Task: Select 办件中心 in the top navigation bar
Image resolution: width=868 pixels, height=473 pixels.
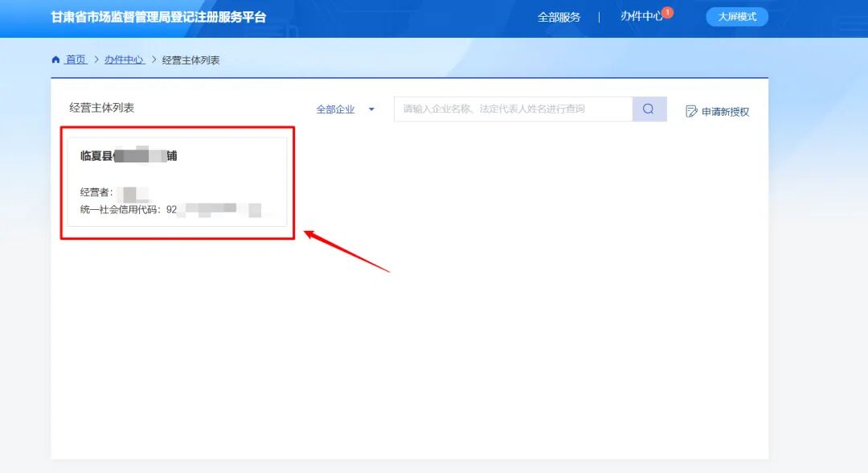Action: [x=641, y=16]
